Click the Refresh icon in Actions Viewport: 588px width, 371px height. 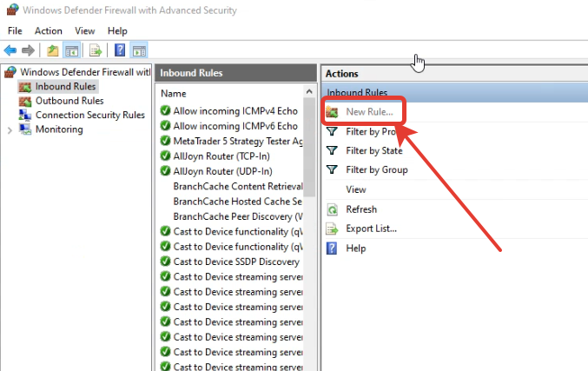coord(333,209)
